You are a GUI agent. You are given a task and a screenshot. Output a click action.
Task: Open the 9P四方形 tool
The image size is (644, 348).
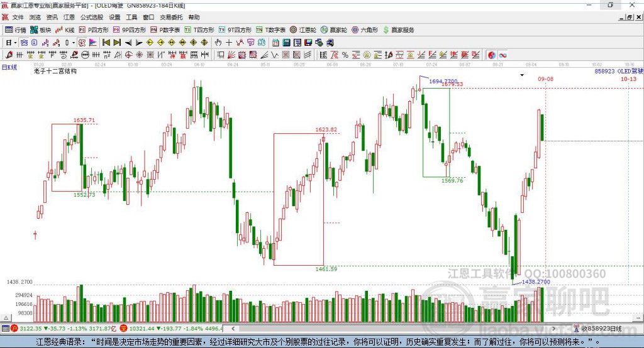tap(130, 30)
